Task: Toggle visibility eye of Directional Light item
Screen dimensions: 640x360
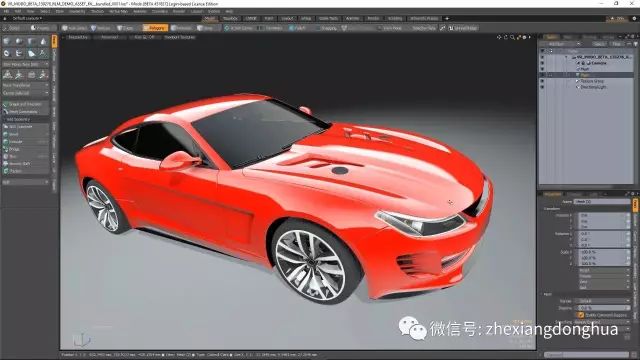Action: (542, 87)
